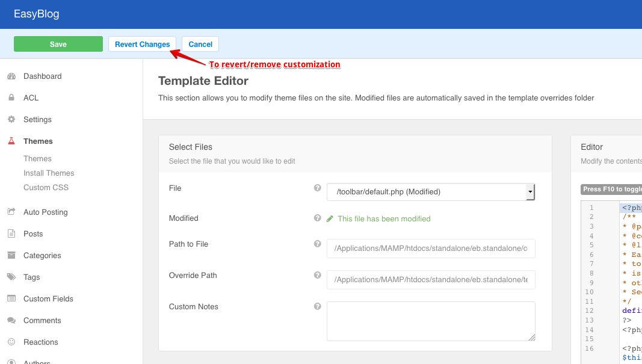Select the Themes submenu link
This screenshot has height=364, width=642.
click(37, 158)
